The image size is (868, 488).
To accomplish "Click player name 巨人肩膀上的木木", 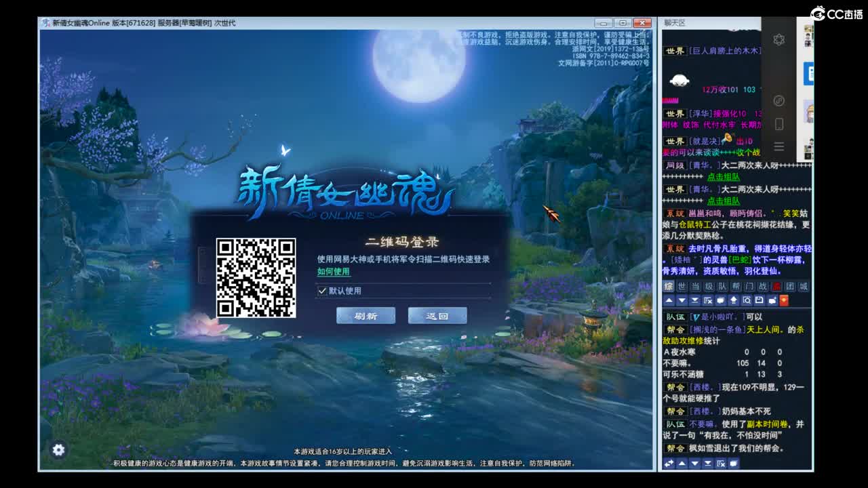I will point(725,51).
